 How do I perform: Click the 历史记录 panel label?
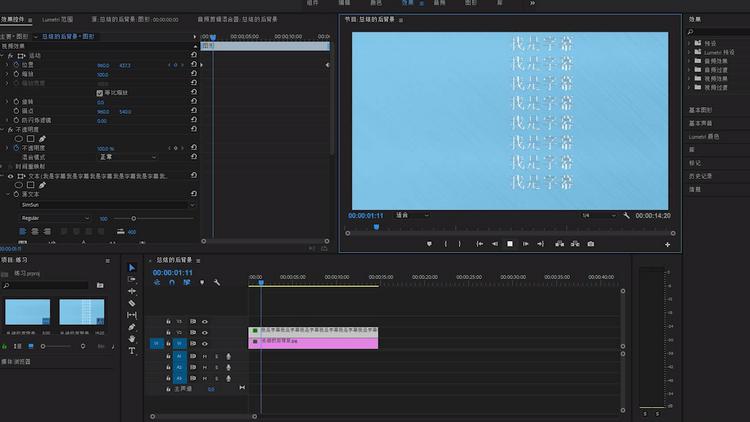coord(700,175)
